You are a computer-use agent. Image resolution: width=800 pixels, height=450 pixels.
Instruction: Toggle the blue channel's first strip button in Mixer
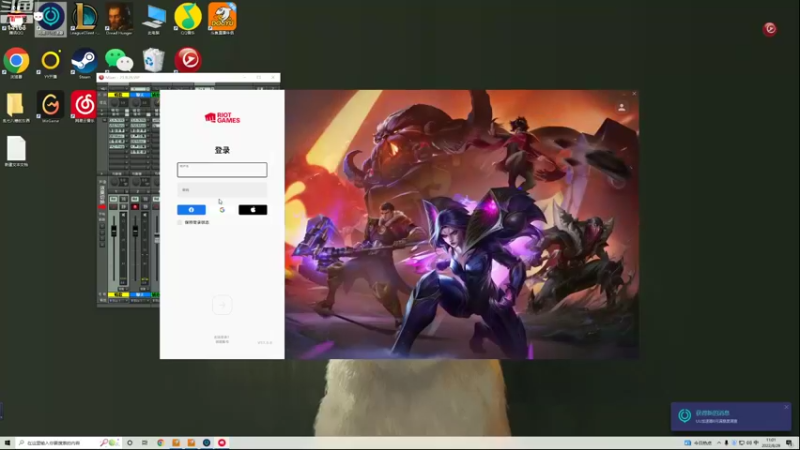135,199
